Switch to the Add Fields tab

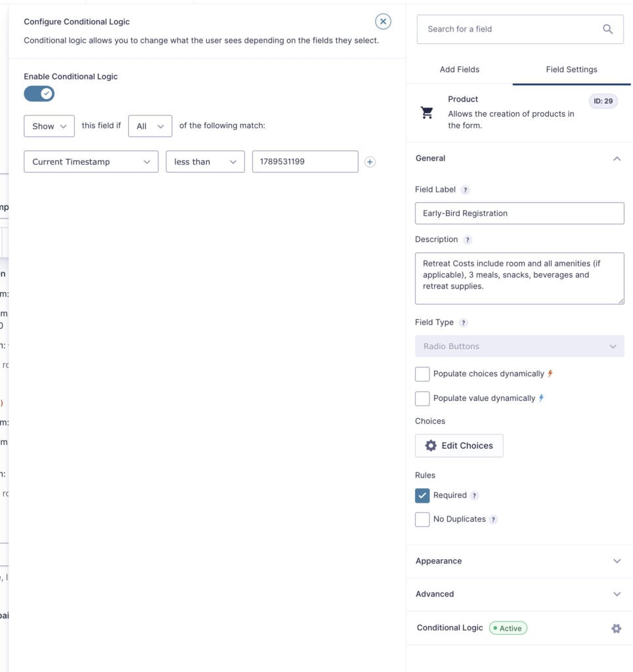[459, 70]
